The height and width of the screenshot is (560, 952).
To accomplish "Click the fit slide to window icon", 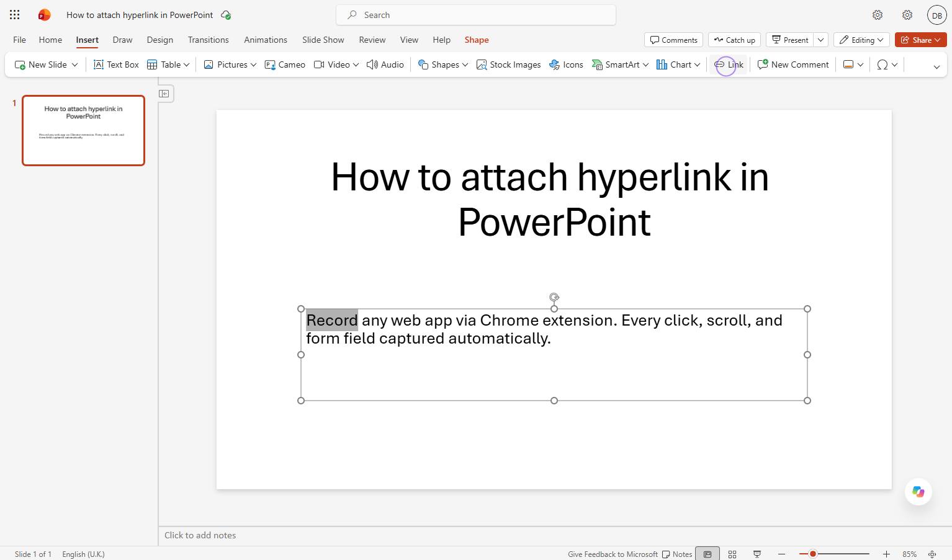I will (x=932, y=554).
